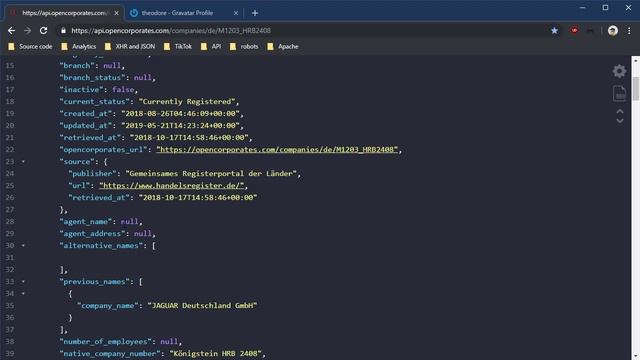This screenshot has width=640, height=360.
Task: Open the TikTok bookmark folder
Action: (178, 47)
